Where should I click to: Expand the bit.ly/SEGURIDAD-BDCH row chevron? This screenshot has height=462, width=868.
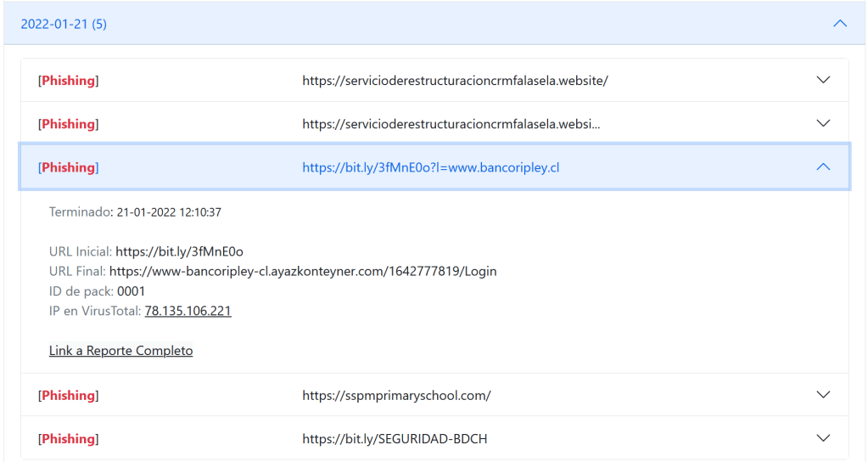click(822, 438)
